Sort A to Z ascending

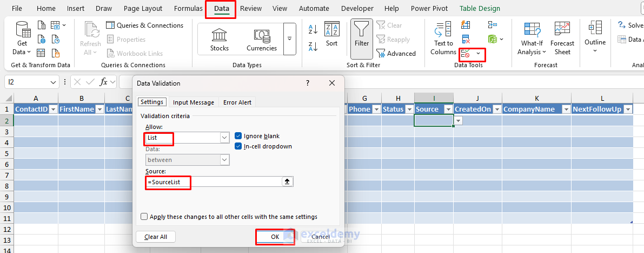313,29
